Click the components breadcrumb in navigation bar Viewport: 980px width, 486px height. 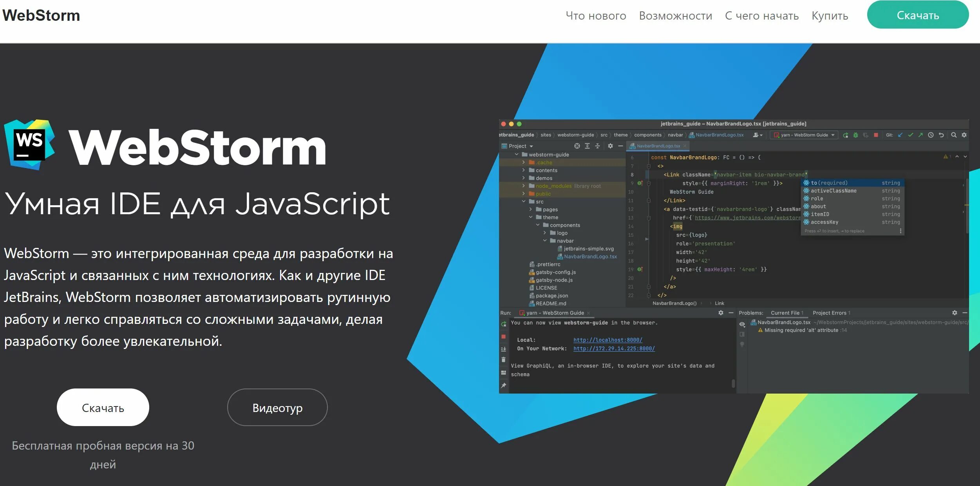647,135
